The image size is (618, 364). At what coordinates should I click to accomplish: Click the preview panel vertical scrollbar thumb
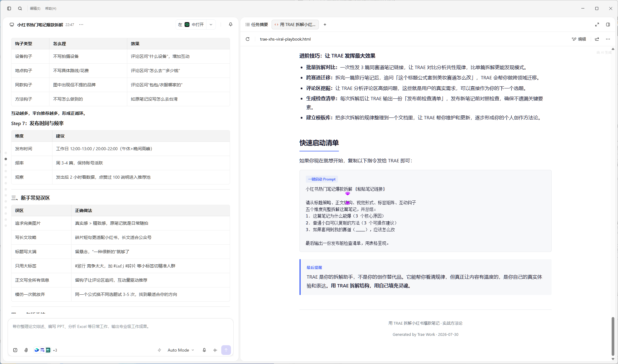[x=613, y=336]
